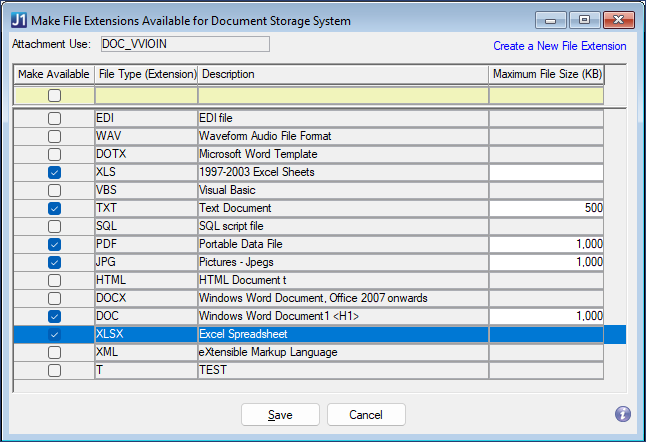Disable the TXT Make Available checkbox
Screen dimensions: 646x442
54,208
